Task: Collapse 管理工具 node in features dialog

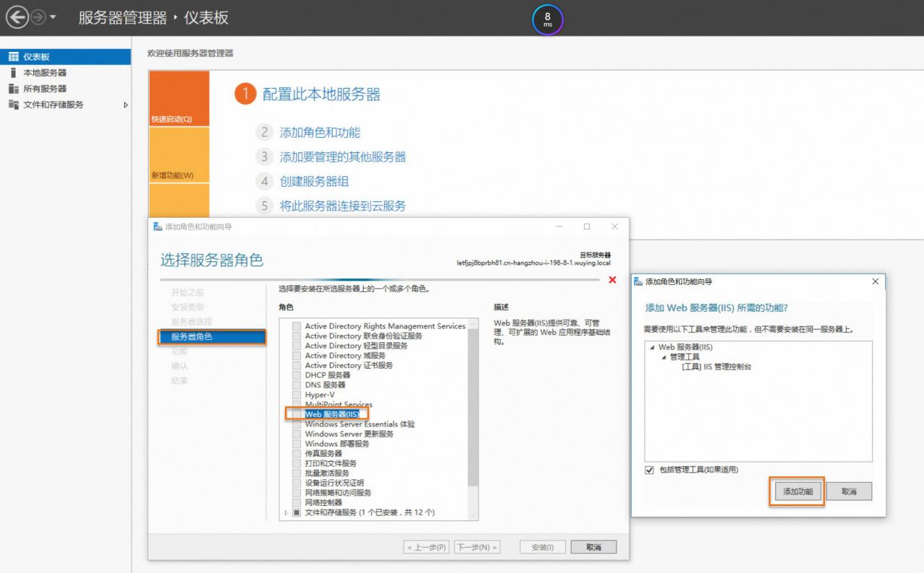Action: click(664, 357)
